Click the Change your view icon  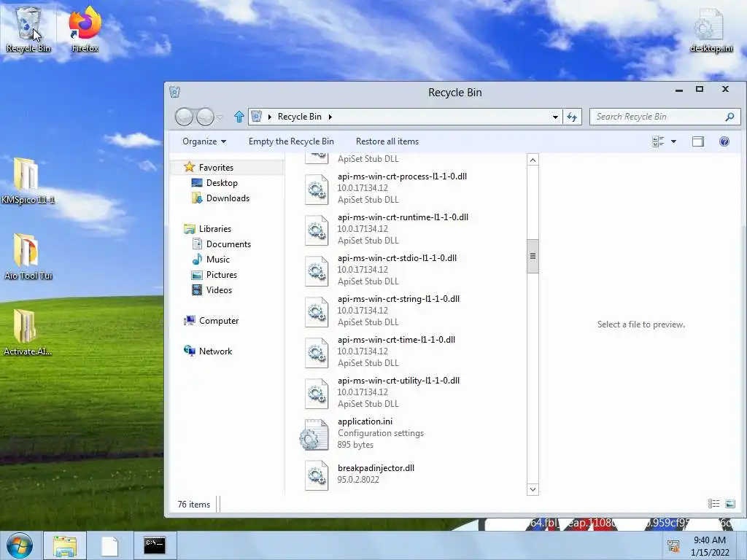pos(658,141)
